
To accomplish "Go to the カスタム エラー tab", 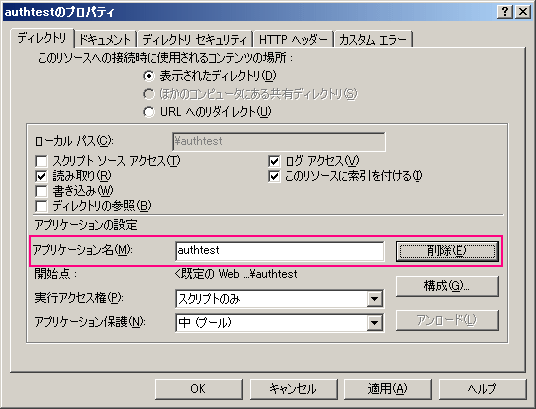I will coord(373,40).
